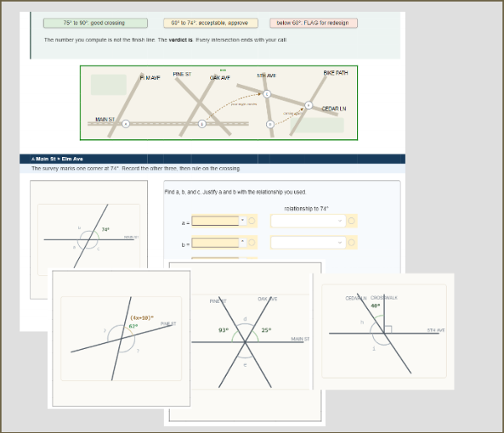Image resolution: width=504 pixels, height=433 pixels.
Task: Click the 'Find a, b, and c' instruction text
Action: (235, 192)
